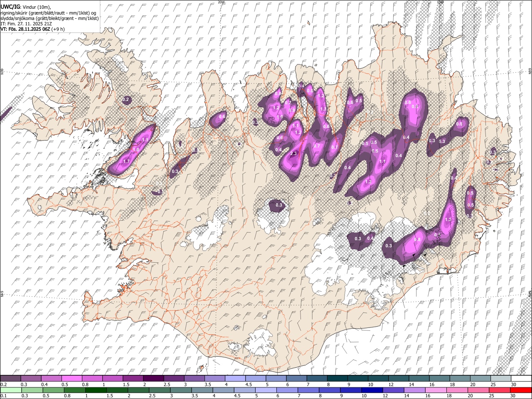Click the initial time line 'IT: Fim. 27. 11. 2025 21Z'
This screenshot has width=532, height=399.
(26, 24)
